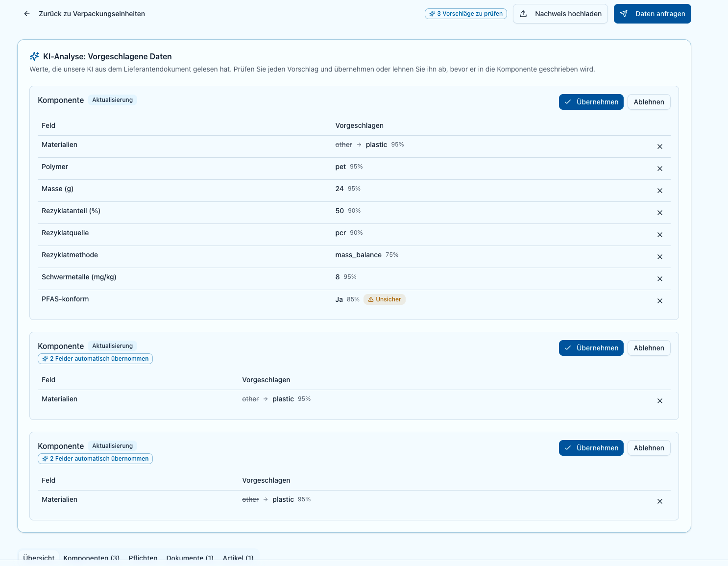Open the Pflichten tab
The height and width of the screenshot is (566, 728).
click(143, 558)
